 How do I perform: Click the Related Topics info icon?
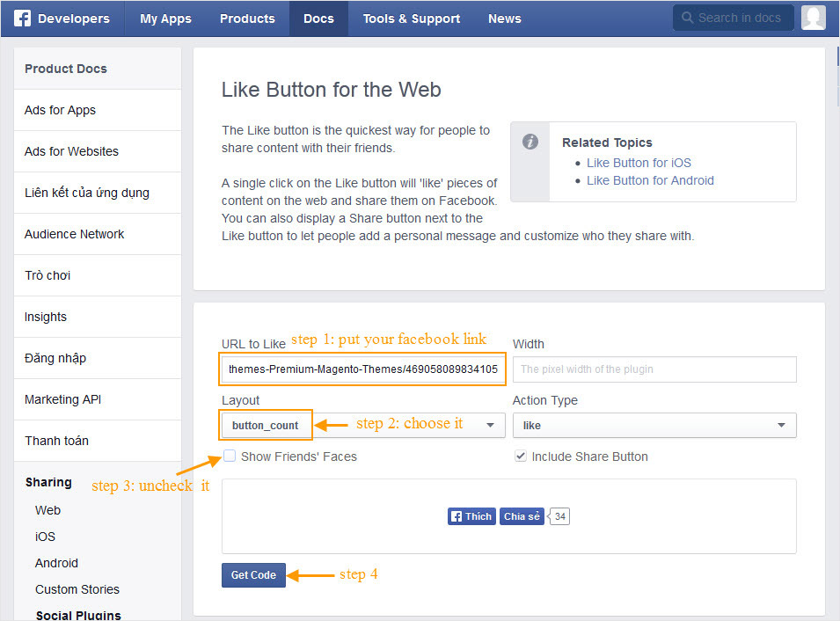tap(530, 142)
